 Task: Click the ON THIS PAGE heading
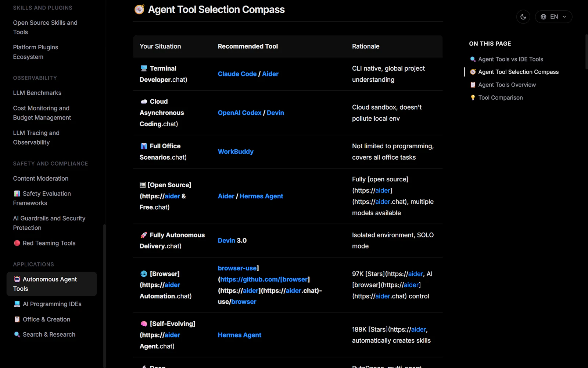[490, 44]
